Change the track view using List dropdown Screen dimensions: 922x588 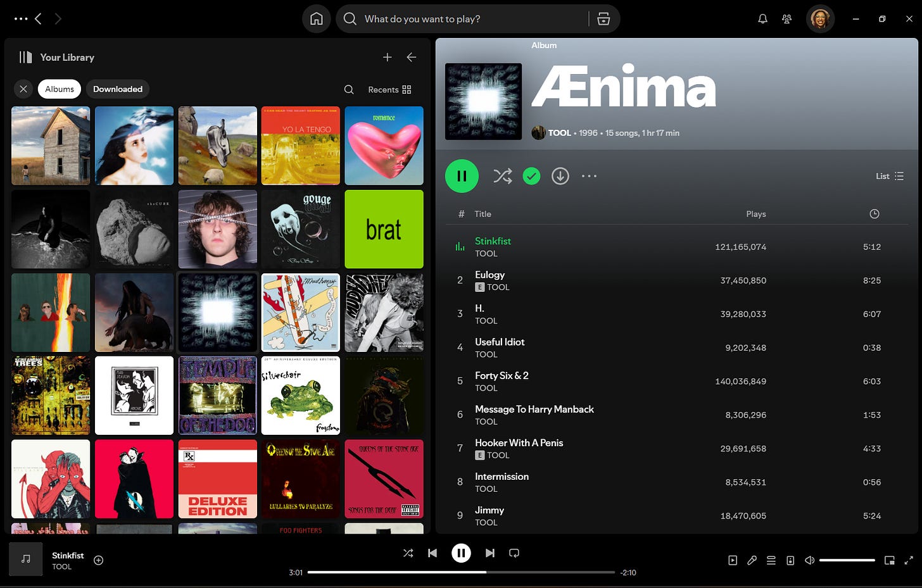[890, 176]
